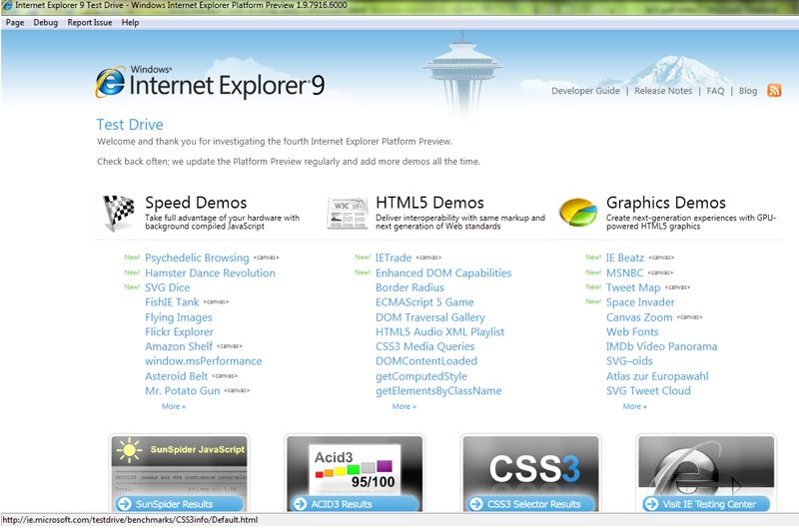Open the MSNBC demo

click(x=625, y=272)
